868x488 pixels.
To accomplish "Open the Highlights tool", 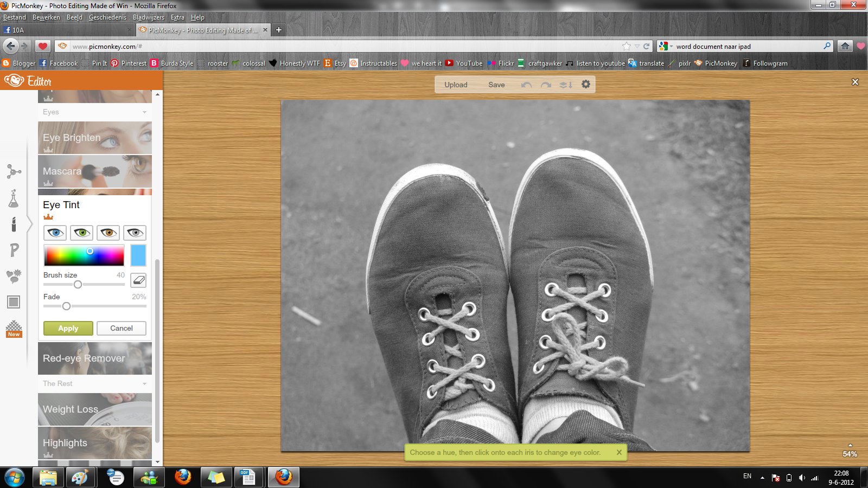I will (95, 443).
